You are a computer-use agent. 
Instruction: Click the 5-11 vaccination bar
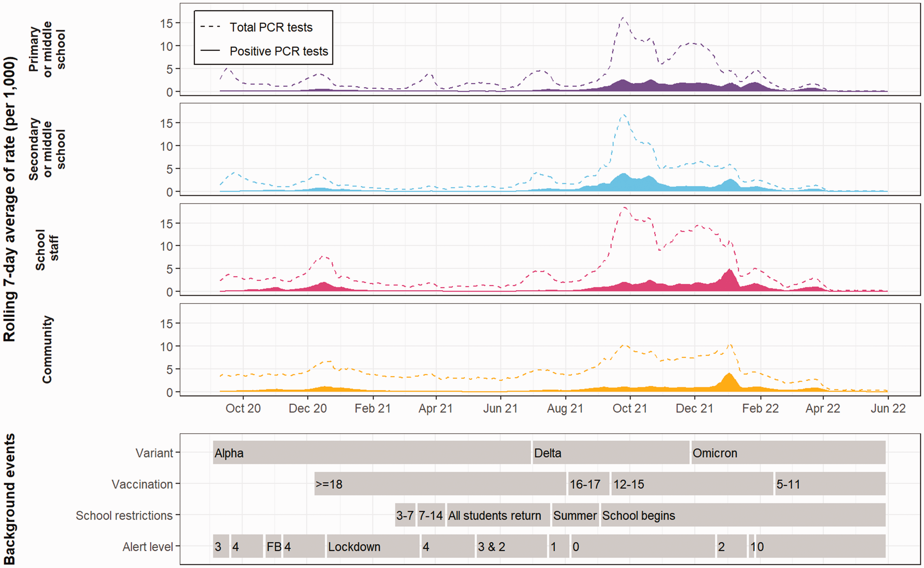coord(831,484)
